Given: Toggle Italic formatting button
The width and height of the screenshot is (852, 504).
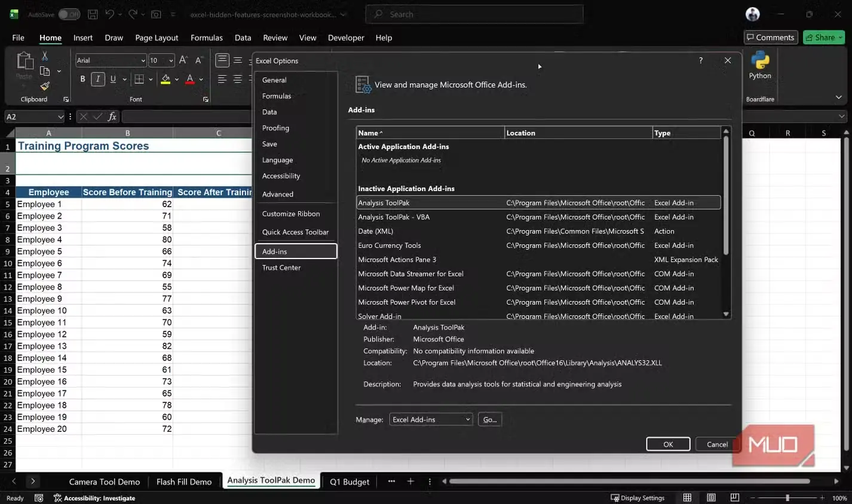Looking at the screenshot, I should coord(98,79).
